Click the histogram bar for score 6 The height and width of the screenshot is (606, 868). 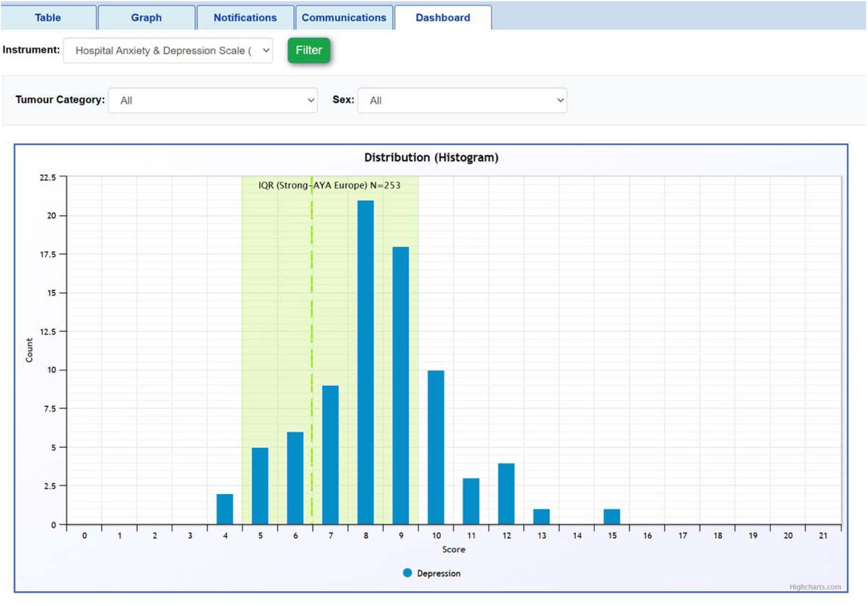click(295, 478)
